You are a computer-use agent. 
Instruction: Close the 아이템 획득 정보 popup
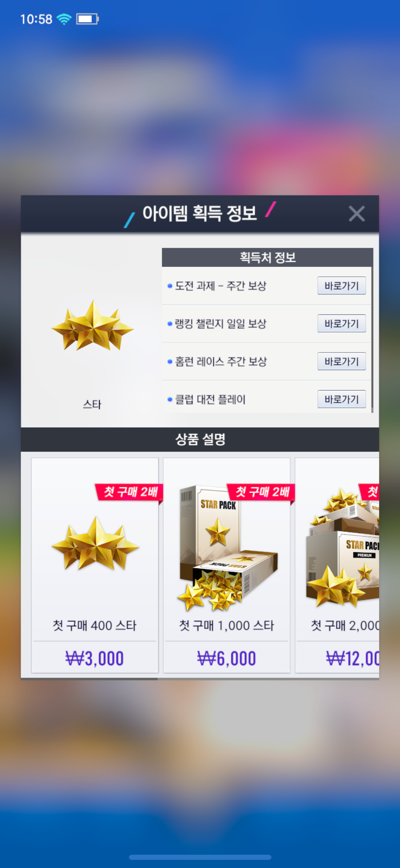(x=357, y=214)
